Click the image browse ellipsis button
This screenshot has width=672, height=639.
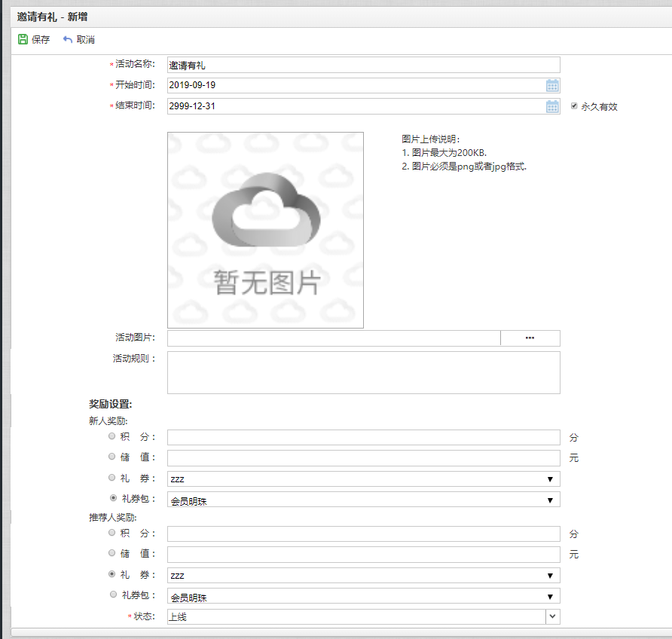(530, 338)
